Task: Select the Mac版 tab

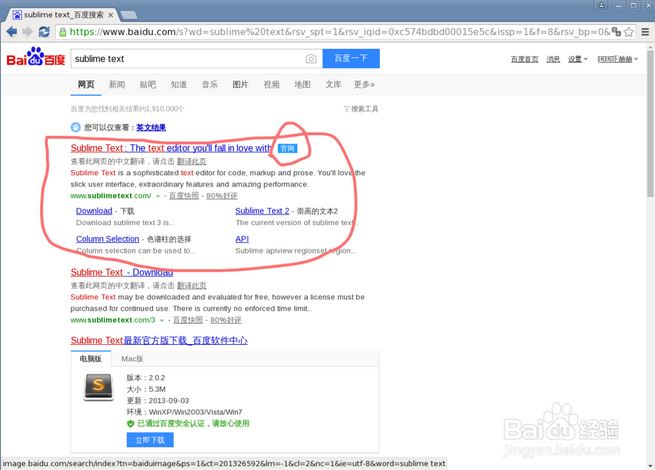Action: tap(132, 358)
